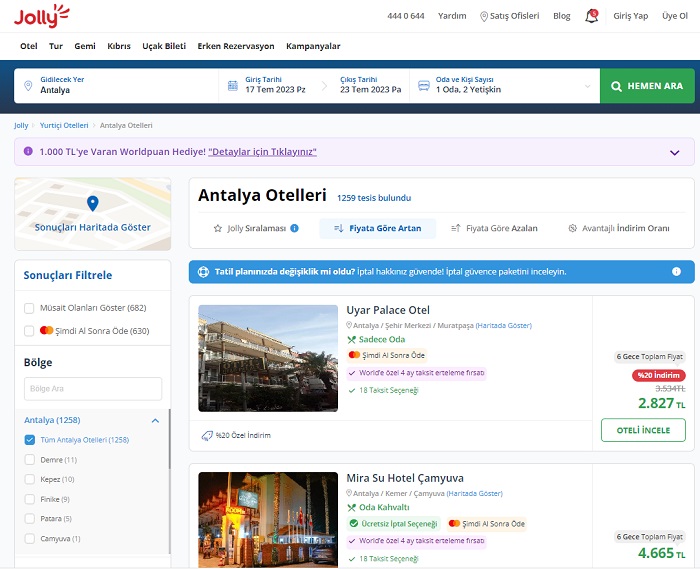Click the info icon next to Jolly Sıralaması
700x569 pixels.
click(295, 228)
